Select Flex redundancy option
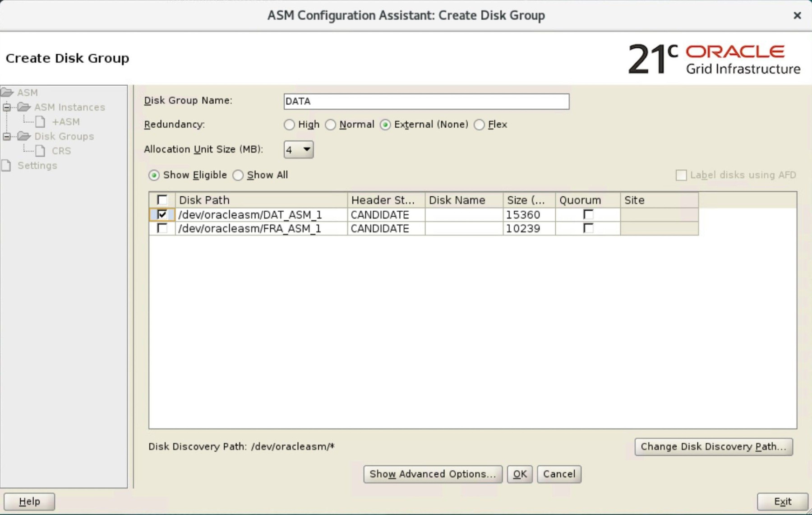The image size is (812, 515). 479,125
